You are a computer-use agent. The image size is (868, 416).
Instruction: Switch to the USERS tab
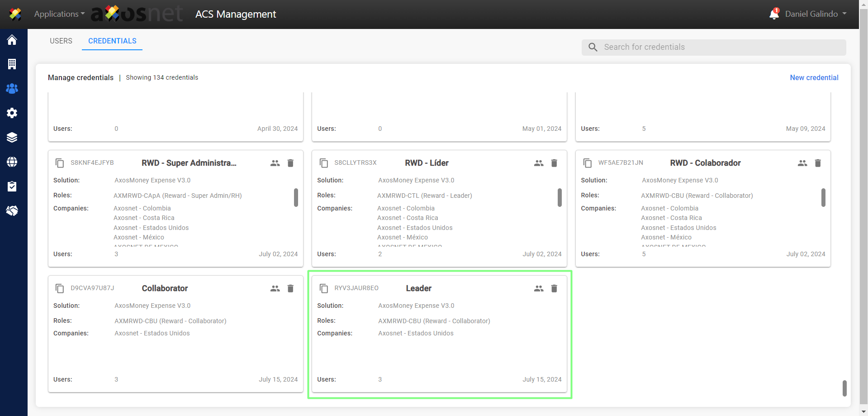coord(61,41)
